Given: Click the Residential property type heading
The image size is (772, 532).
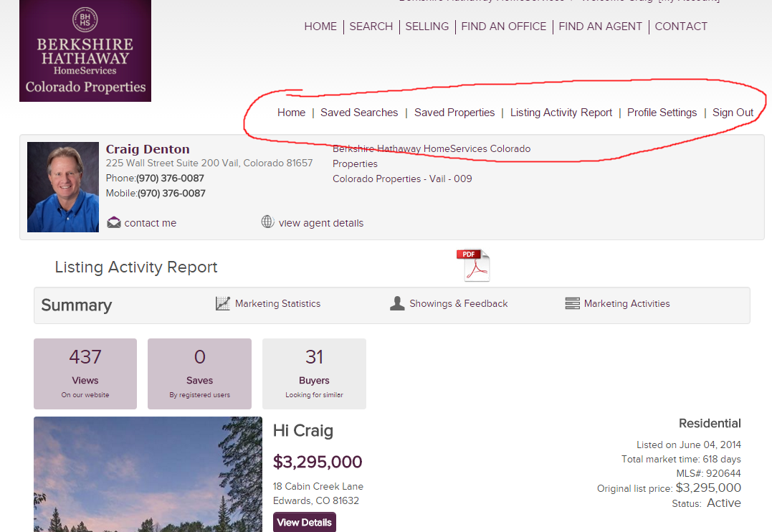Looking at the screenshot, I should coord(710,424).
